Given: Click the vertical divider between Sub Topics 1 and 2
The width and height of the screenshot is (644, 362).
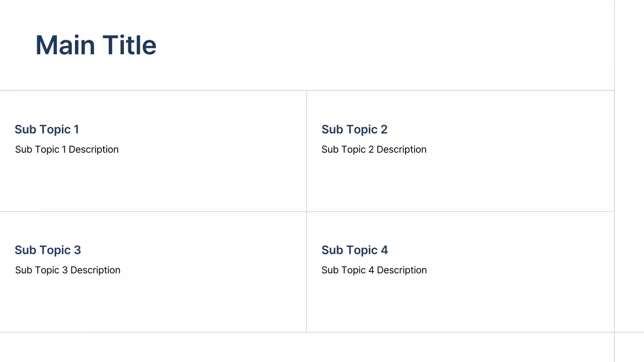Looking at the screenshot, I should tap(306, 151).
